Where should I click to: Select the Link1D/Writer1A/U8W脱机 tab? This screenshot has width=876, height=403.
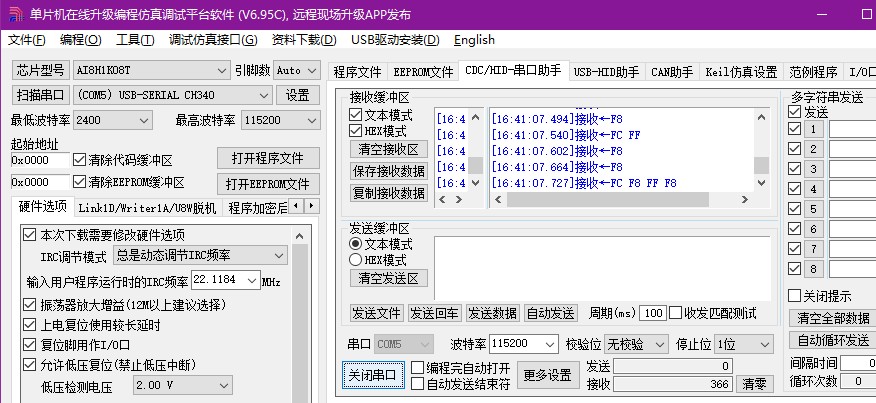pos(147,208)
